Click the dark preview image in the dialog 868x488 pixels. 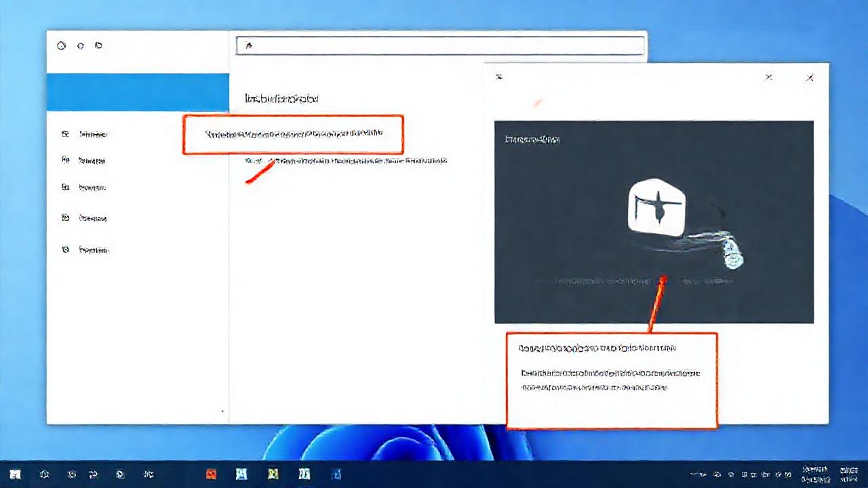pyautogui.click(x=654, y=222)
